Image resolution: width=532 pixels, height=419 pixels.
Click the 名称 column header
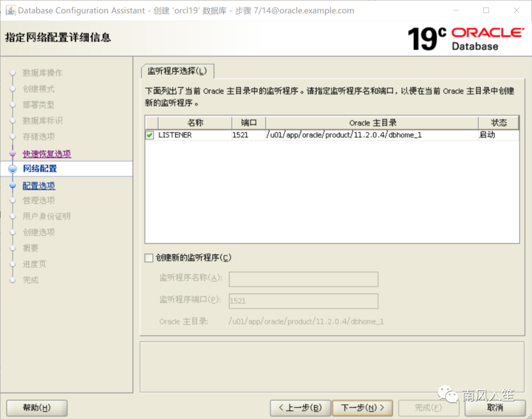(x=195, y=123)
